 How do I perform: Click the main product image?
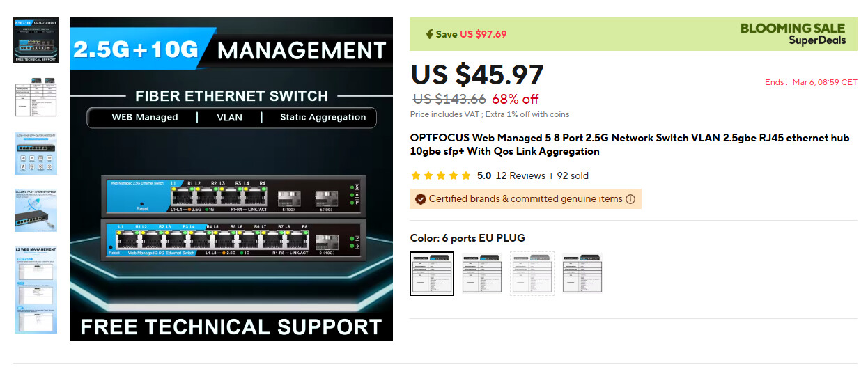click(x=231, y=179)
